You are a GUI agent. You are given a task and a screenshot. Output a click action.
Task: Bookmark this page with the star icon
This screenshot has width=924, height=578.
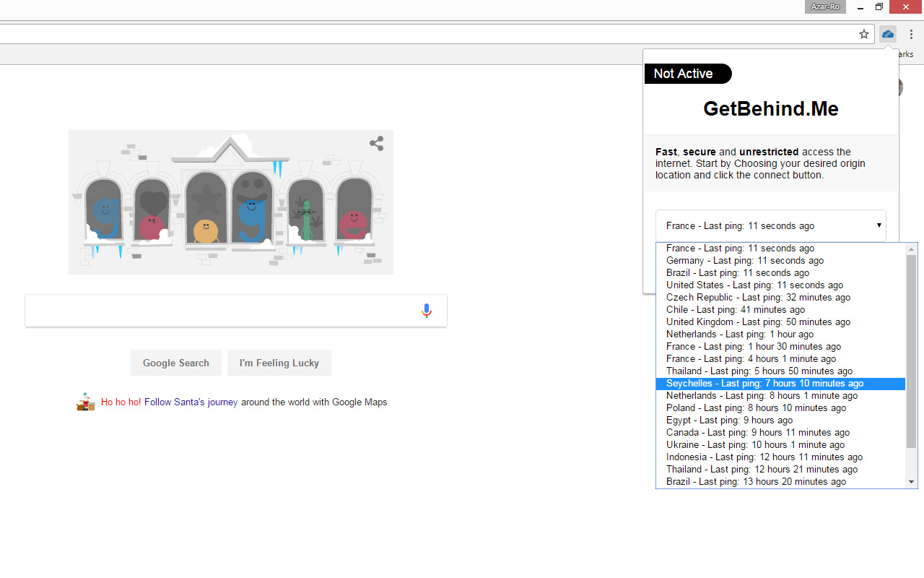click(864, 34)
